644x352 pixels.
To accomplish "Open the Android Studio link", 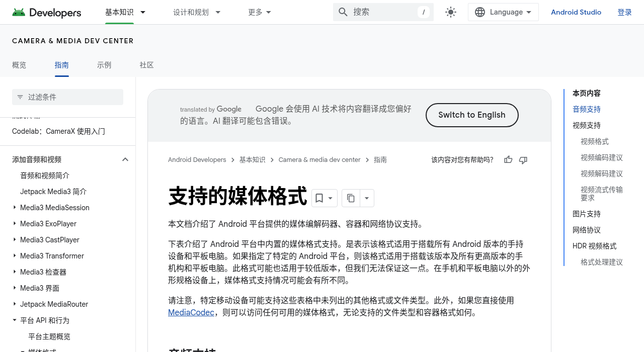I will (x=576, y=12).
